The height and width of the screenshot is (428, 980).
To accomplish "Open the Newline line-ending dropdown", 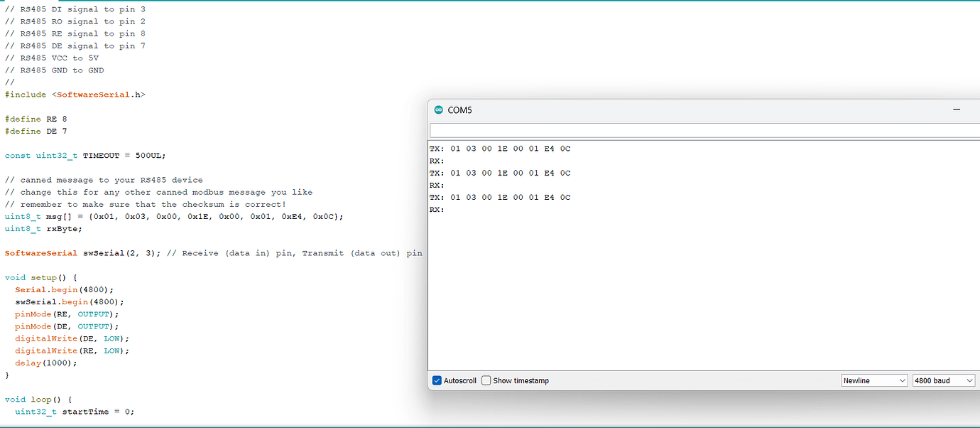I will click(874, 380).
